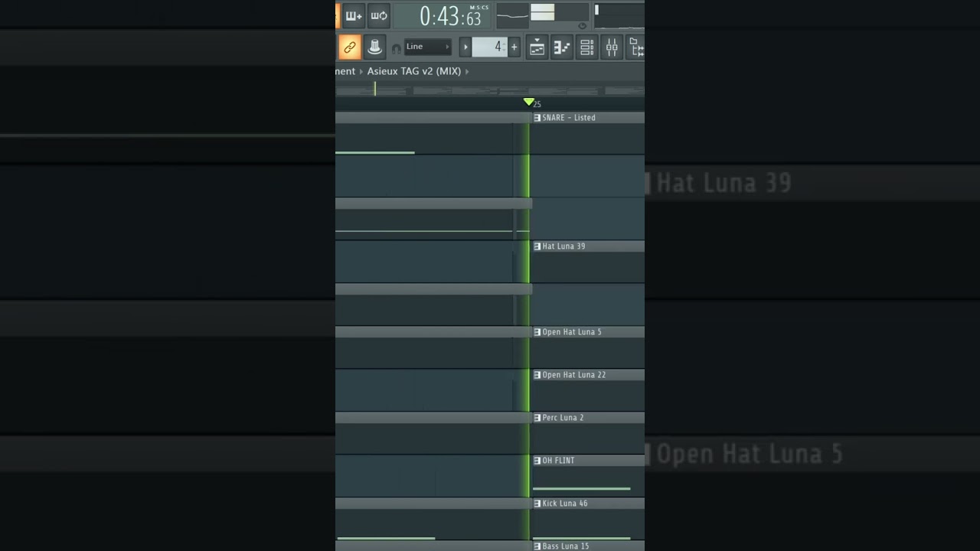980x551 pixels.
Task: Select the Hat Luna 39 clip title
Action: click(563, 246)
